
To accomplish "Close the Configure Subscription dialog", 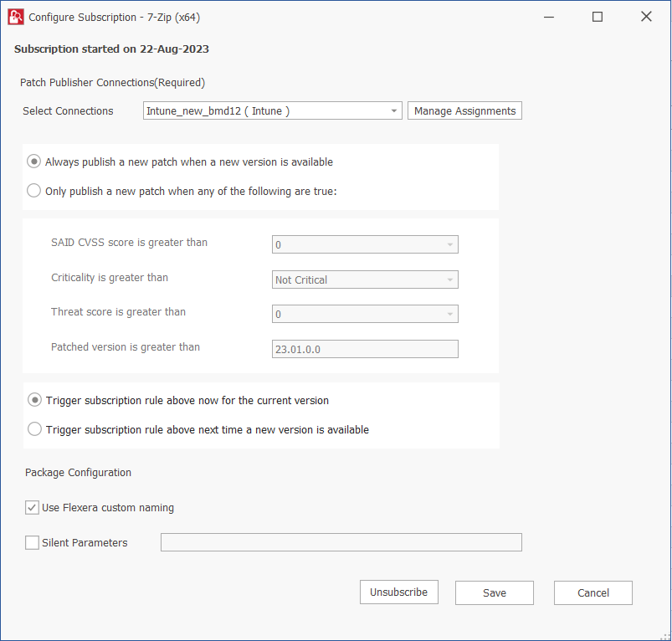I will 646,17.
